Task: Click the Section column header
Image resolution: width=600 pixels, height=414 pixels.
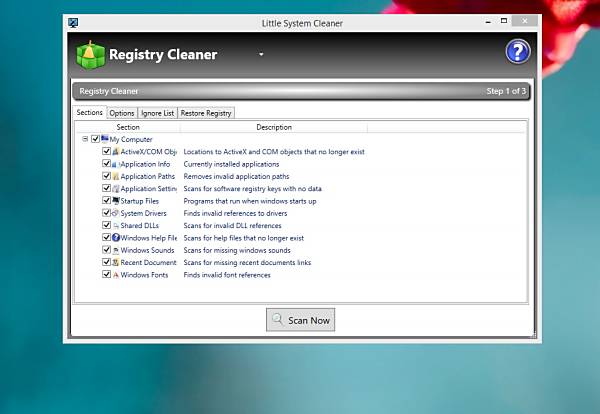Action: tap(128, 127)
